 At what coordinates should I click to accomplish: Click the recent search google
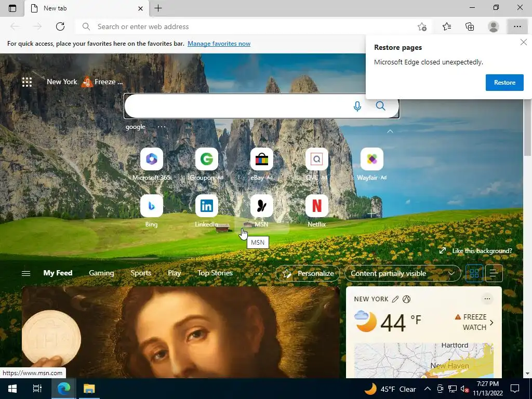pyautogui.click(x=135, y=127)
